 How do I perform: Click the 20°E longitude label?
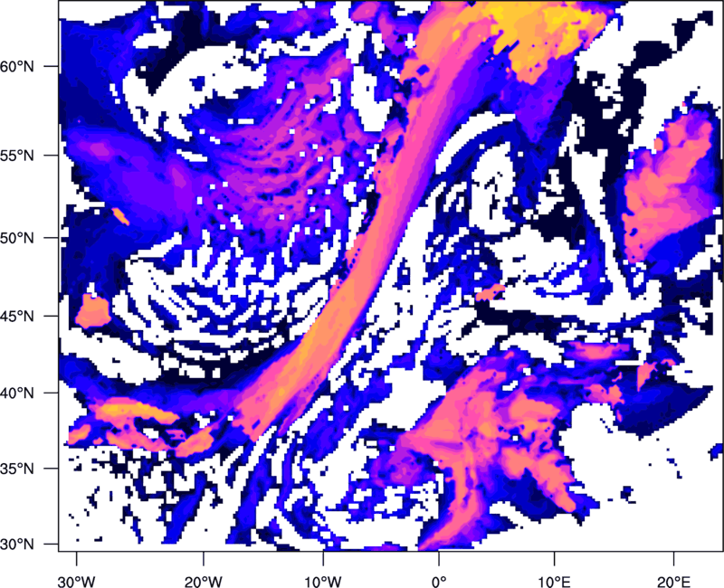tap(673, 582)
